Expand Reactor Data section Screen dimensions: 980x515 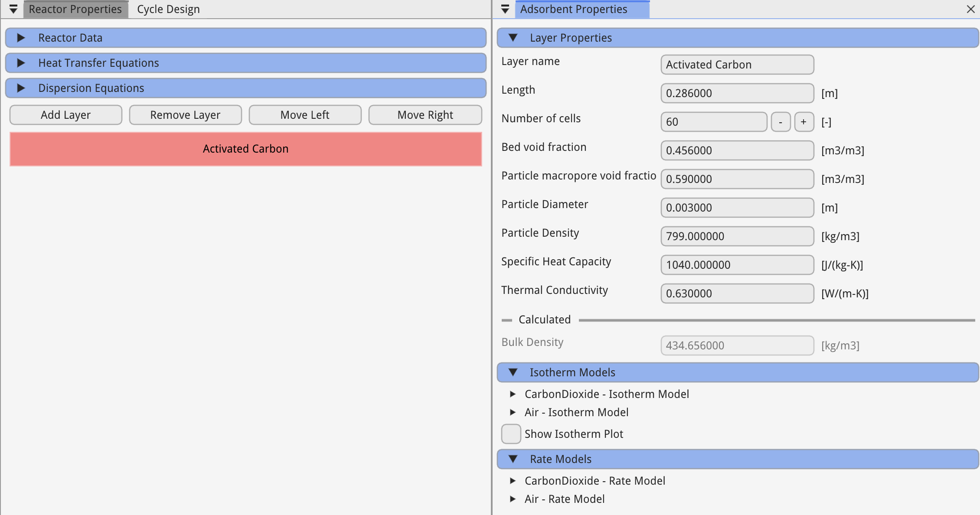(20, 38)
